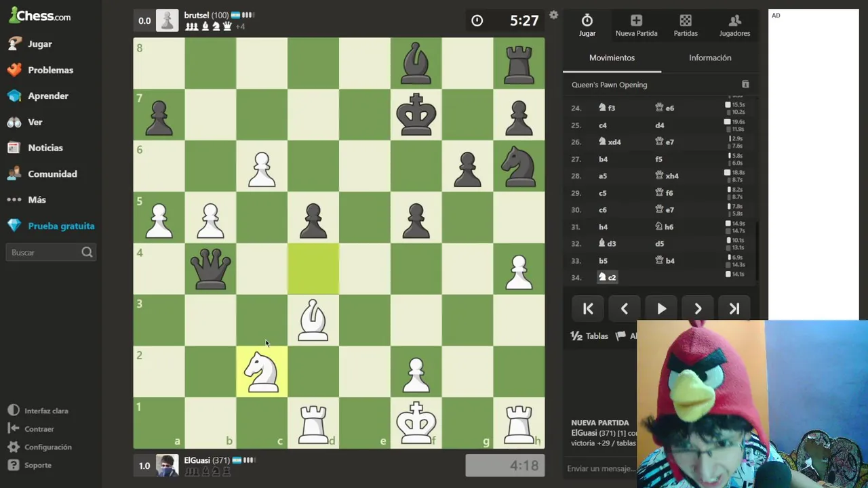Select move 32 bishop d3
The image size is (868, 488).
(x=607, y=243)
